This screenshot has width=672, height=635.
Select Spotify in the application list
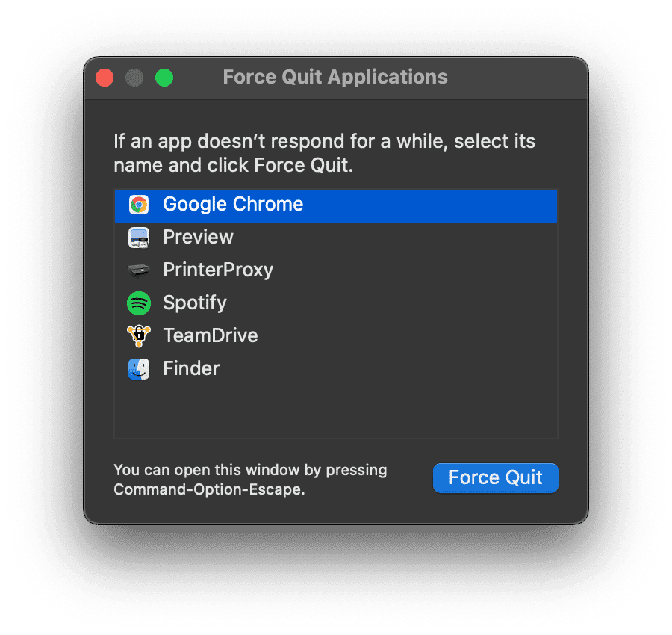[x=195, y=303]
